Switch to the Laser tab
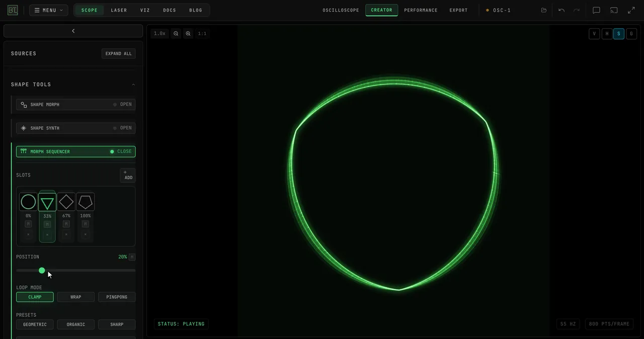 click(119, 10)
